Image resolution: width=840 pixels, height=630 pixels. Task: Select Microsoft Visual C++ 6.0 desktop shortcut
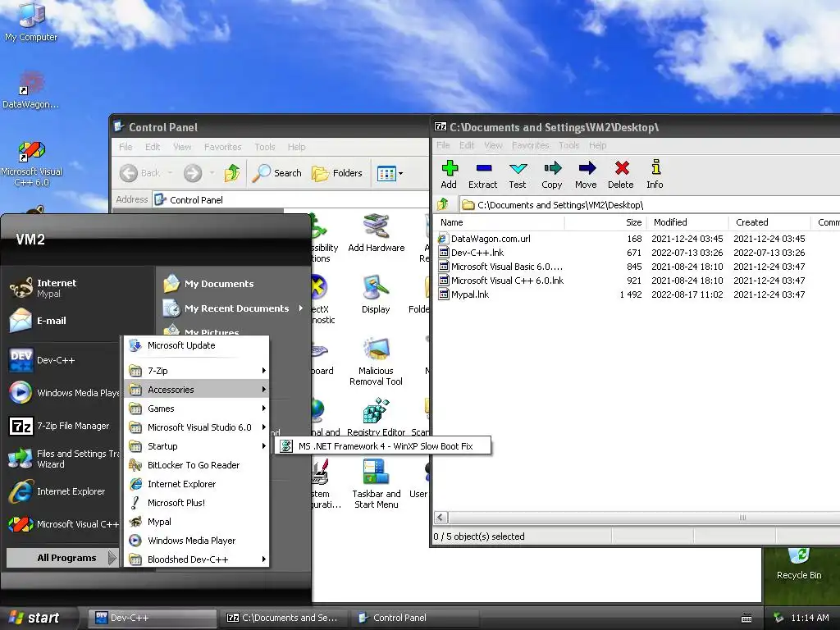tap(31, 163)
